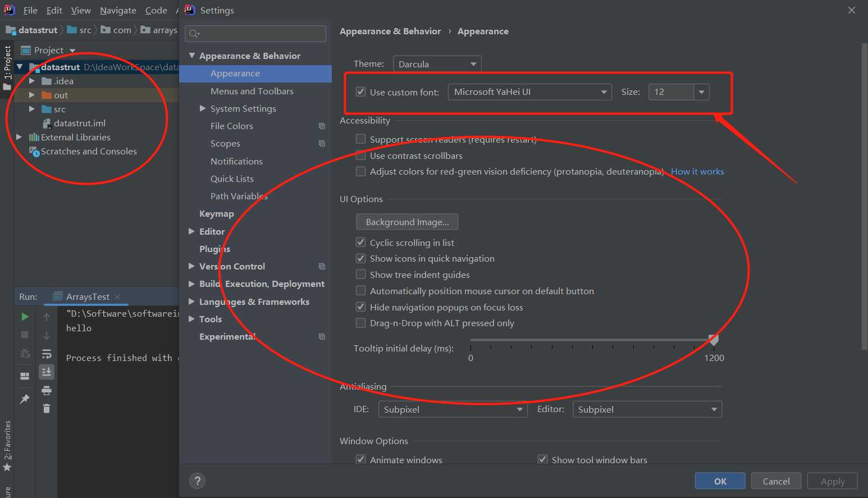This screenshot has width=868, height=498.
Task: Open the View menu
Action: coord(81,10)
